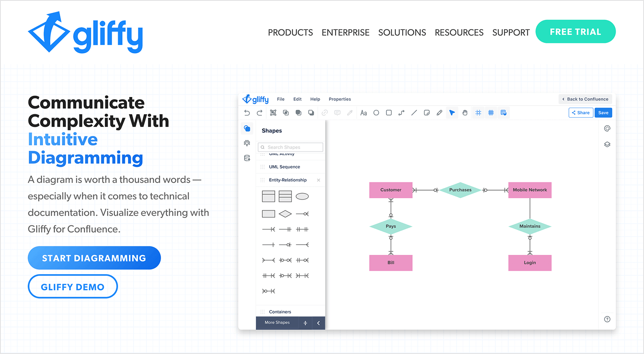Open the PRODUCTS navigation menu
The image size is (644, 354).
[x=291, y=33]
